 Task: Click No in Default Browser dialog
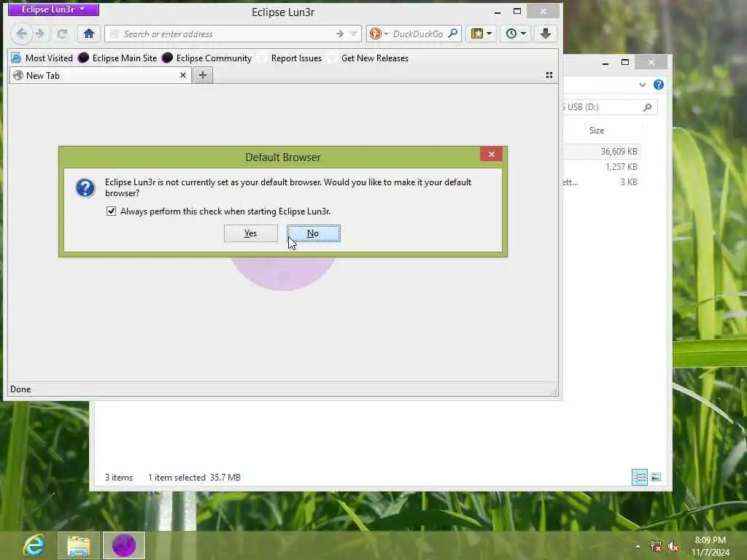click(313, 233)
